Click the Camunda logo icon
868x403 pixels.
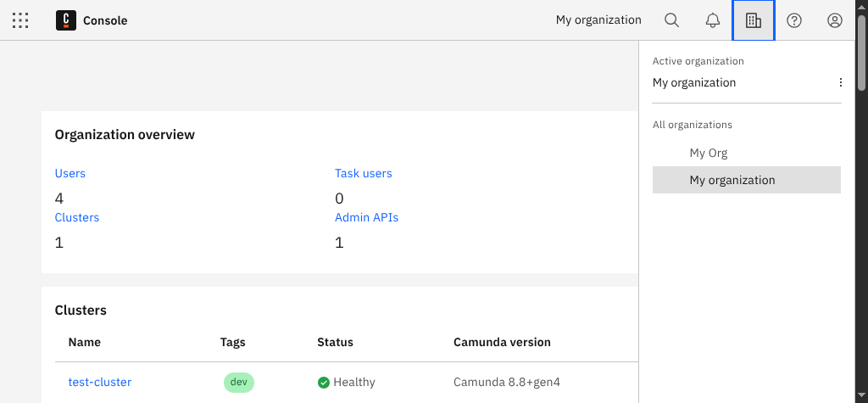click(x=66, y=20)
